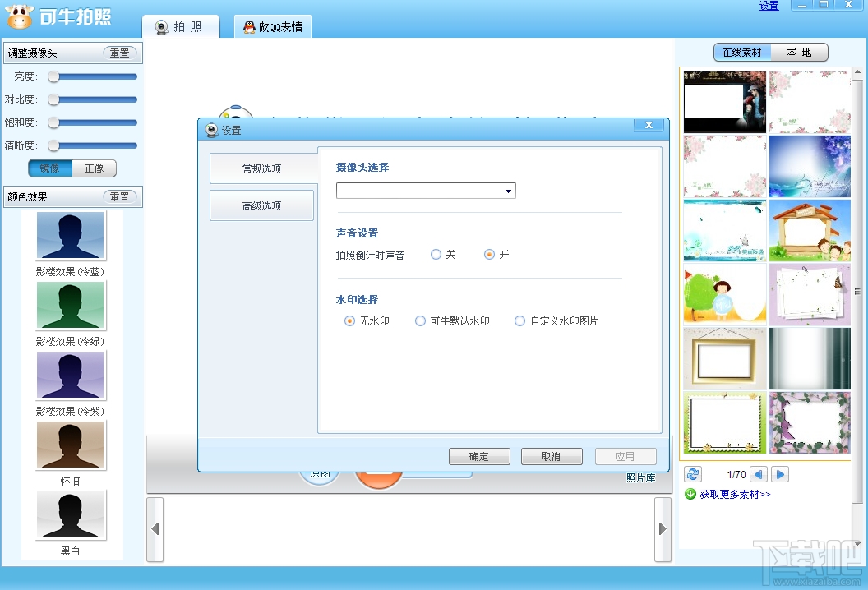Go to next materials page arrow
This screenshot has height=590, width=868.
click(780, 474)
